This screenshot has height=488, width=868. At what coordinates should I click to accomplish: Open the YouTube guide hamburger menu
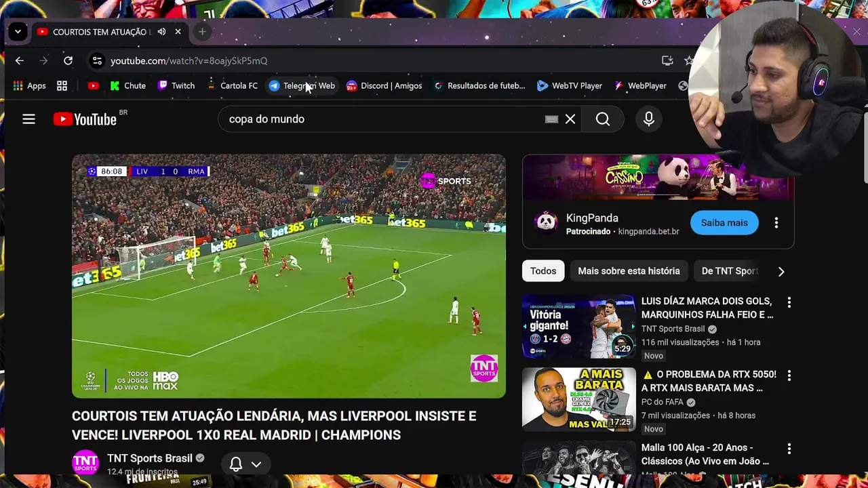tap(28, 119)
